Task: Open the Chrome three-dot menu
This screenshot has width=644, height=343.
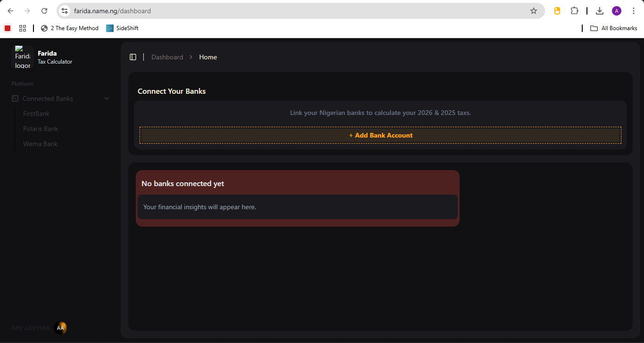Action: [x=633, y=11]
